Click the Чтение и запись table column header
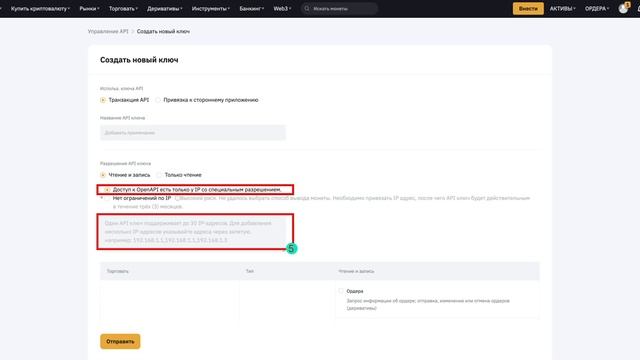 point(356,271)
